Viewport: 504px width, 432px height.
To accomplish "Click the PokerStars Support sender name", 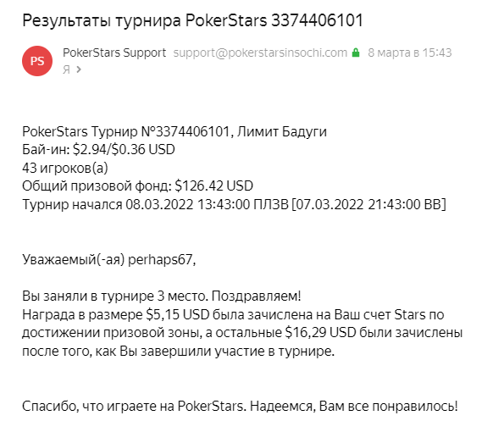I will (x=114, y=53).
